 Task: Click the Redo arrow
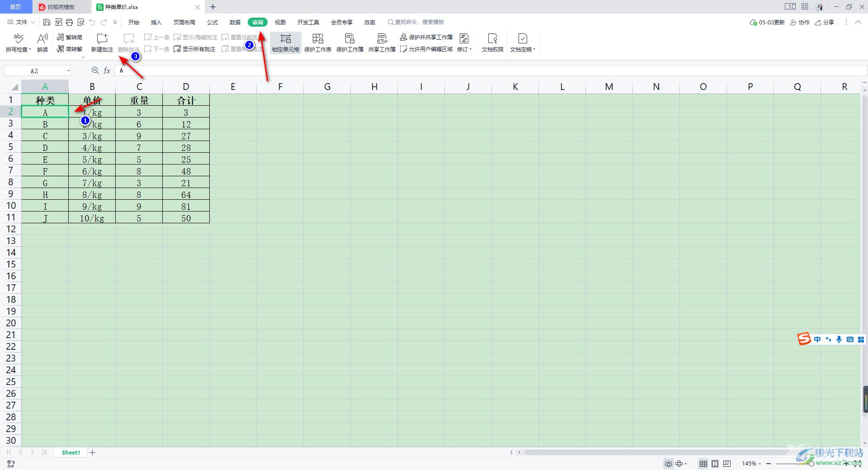point(104,22)
